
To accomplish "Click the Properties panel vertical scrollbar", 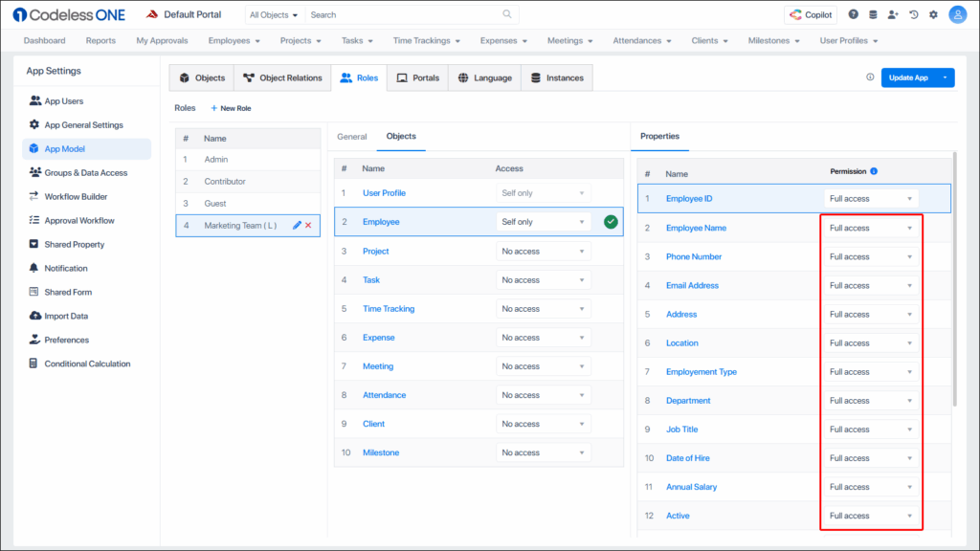I will coord(954,279).
